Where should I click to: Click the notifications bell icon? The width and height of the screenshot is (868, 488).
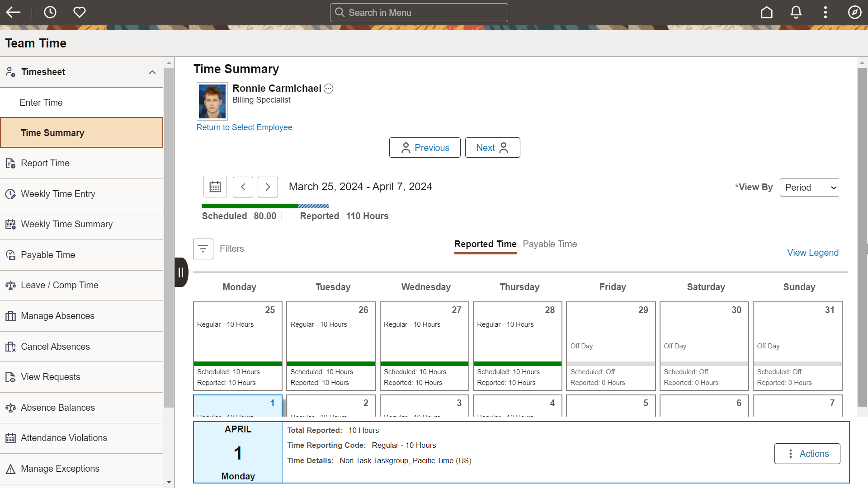[x=796, y=12]
